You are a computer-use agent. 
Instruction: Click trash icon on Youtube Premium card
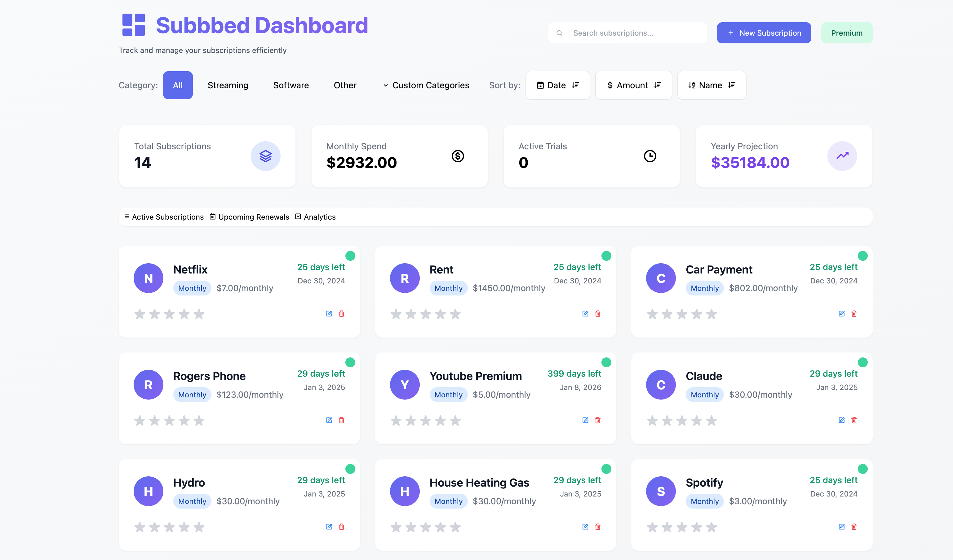tap(598, 420)
